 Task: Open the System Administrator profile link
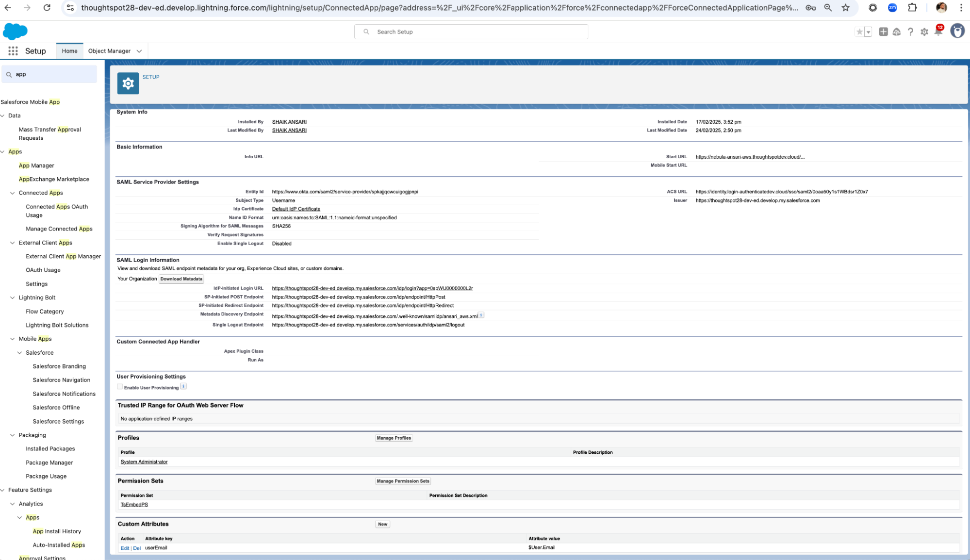(x=144, y=461)
